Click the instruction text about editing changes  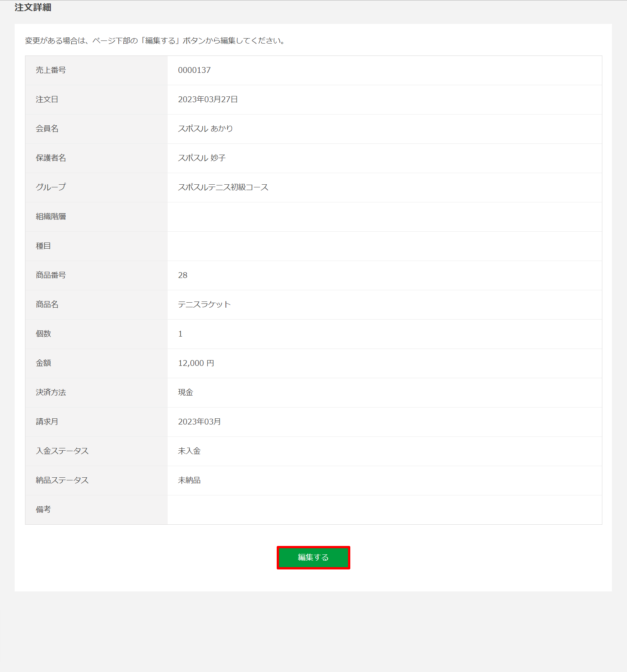coord(155,41)
